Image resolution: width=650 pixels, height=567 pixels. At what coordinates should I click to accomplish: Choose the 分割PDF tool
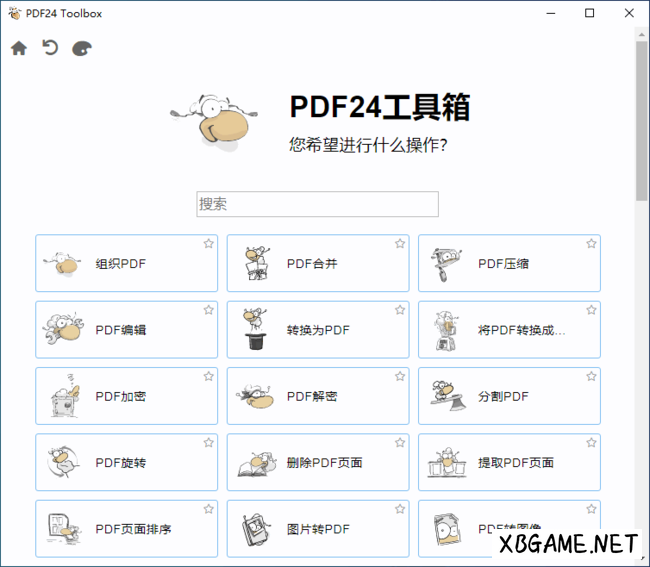click(x=509, y=396)
